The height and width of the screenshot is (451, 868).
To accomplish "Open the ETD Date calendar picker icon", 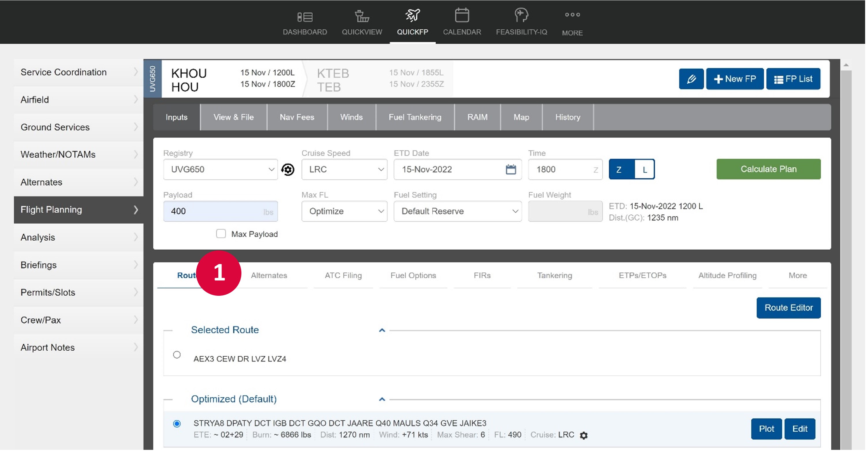I will click(511, 169).
